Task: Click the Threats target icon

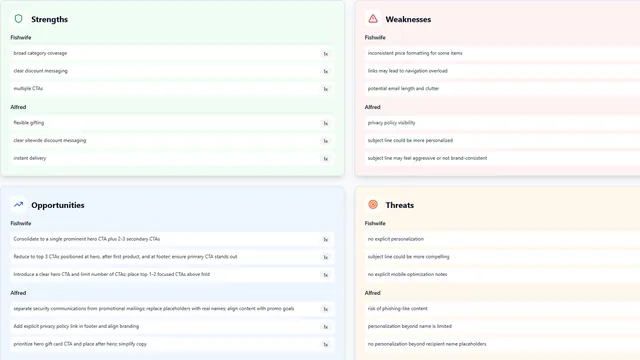Action: point(373,204)
